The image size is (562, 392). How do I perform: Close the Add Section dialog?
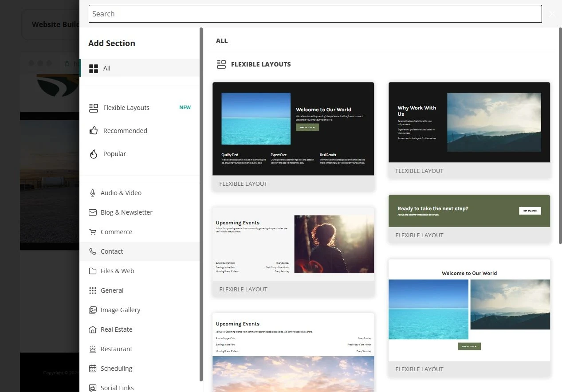(552, 14)
